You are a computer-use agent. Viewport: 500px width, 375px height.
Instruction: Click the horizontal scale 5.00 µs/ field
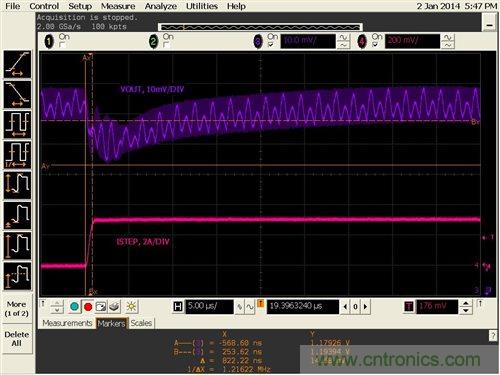point(209,306)
